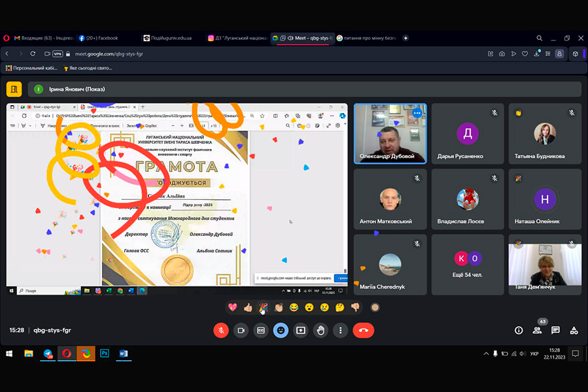Image resolution: width=588 pixels, height=392 pixels.
Task: Take a snapshot with Opera camera icon
Action: coord(502,54)
